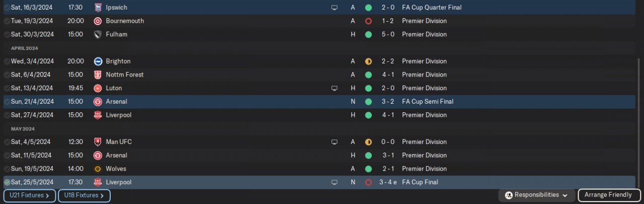The image size is (644, 204).
Task: Toggle the selection circle beside Wed, 3/4/2024
Action: click(x=7, y=61)
